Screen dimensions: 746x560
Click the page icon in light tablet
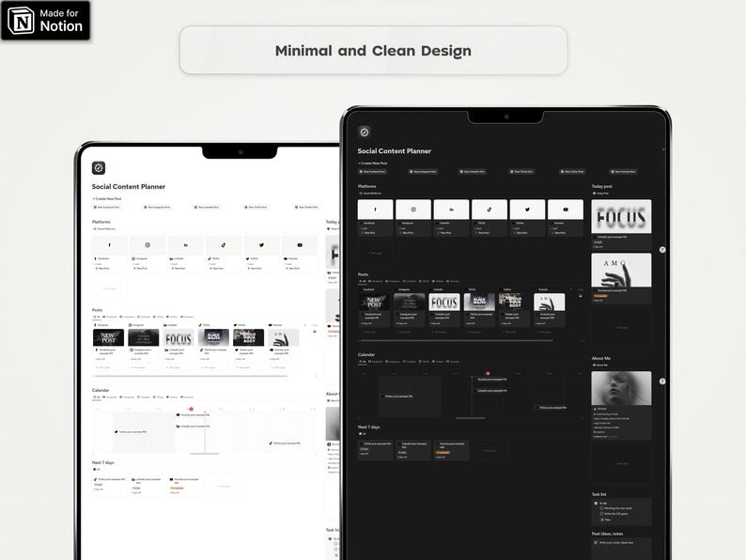pos(99,168)
